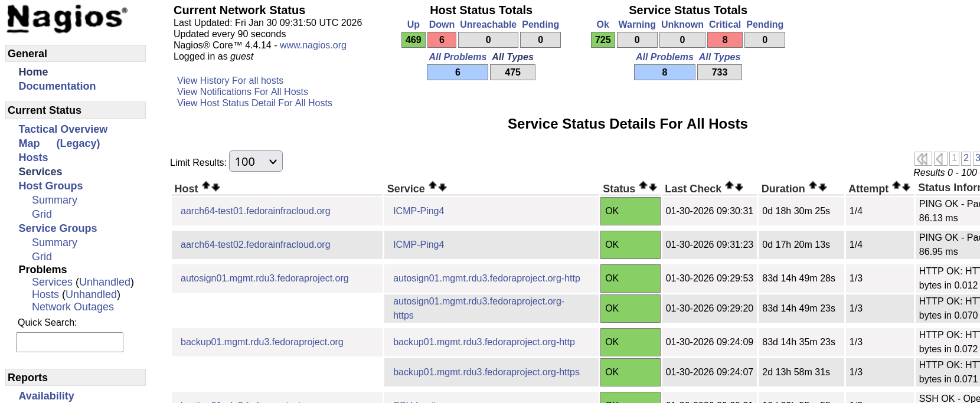The height and width of the screenshot is (403, 980).
Task: Click View History For all hosts
Action: [230, 80]
